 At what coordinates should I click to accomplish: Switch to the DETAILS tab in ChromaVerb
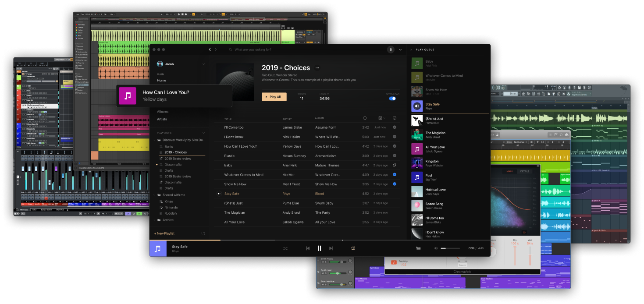pos(525,171)
